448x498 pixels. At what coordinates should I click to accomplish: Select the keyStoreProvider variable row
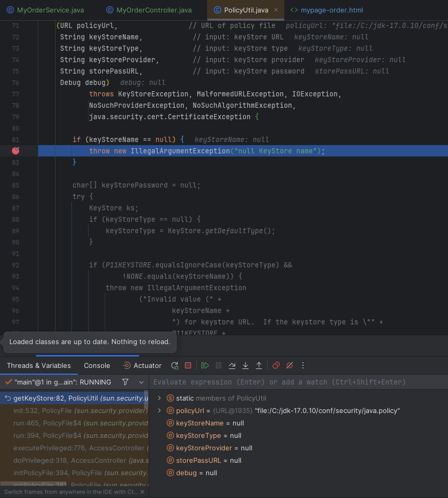(x=298, y=448)
